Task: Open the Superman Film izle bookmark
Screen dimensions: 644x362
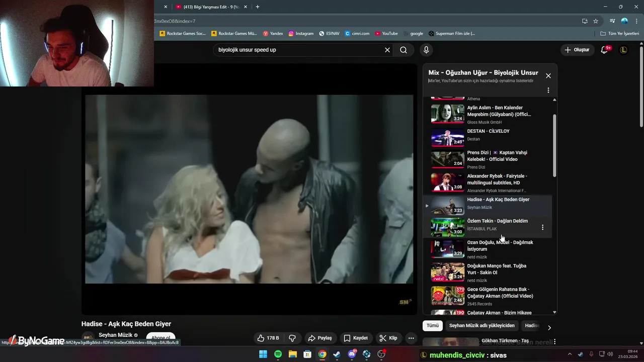Action: click(452, 34)
